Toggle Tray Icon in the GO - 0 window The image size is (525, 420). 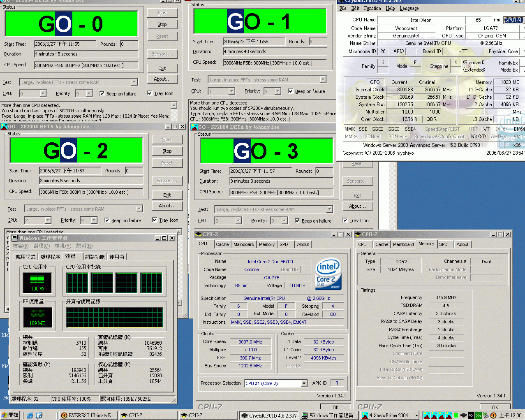pyautogui.click(x=150, y=93)
